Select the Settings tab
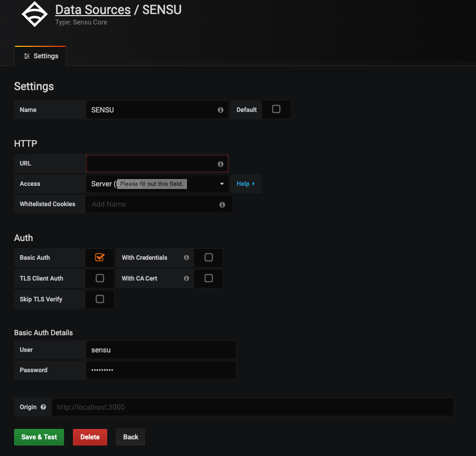476x456 pixels. click(41, 56)
